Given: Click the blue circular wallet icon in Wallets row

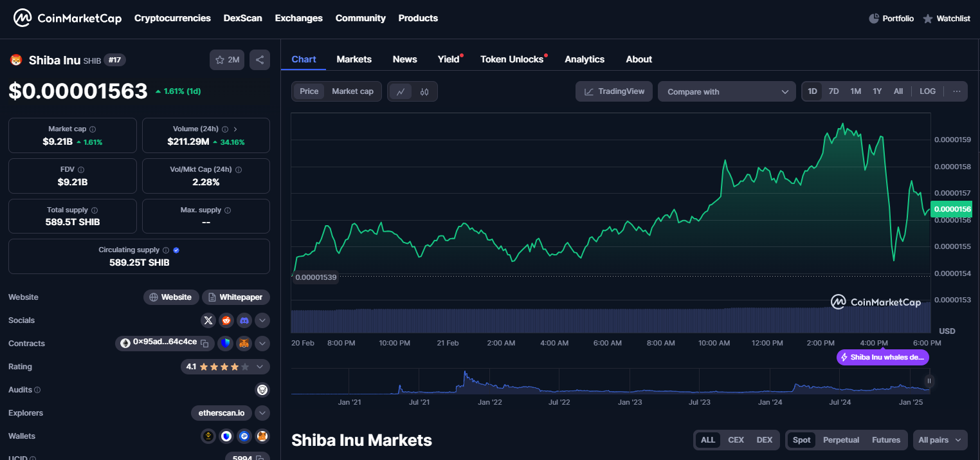Looking at the screenshot, I should pos(244,436).
